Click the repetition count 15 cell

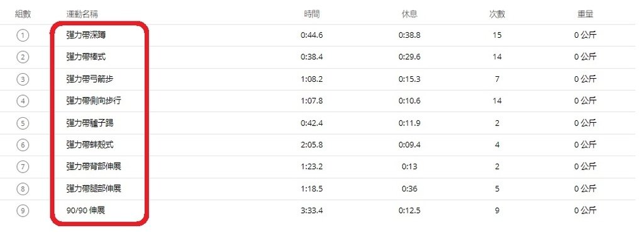497,35
